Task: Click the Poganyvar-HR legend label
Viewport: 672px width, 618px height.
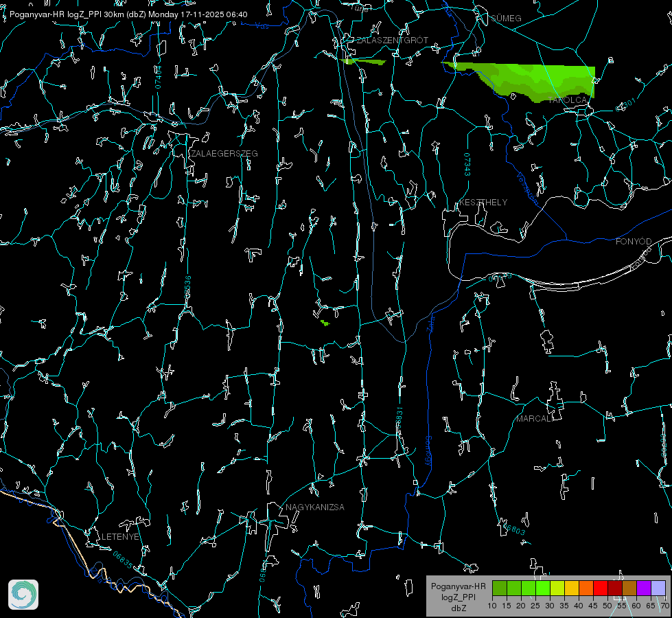Action: tap(458, 586)
